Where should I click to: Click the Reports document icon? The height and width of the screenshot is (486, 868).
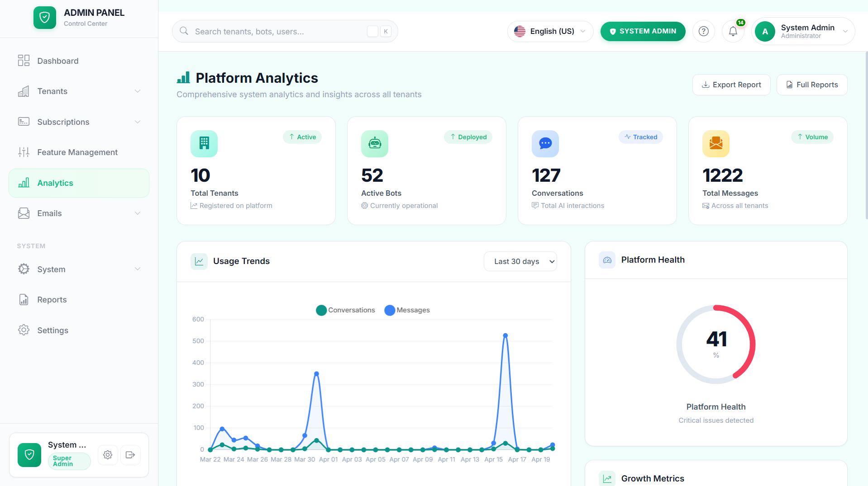point(24,300)
